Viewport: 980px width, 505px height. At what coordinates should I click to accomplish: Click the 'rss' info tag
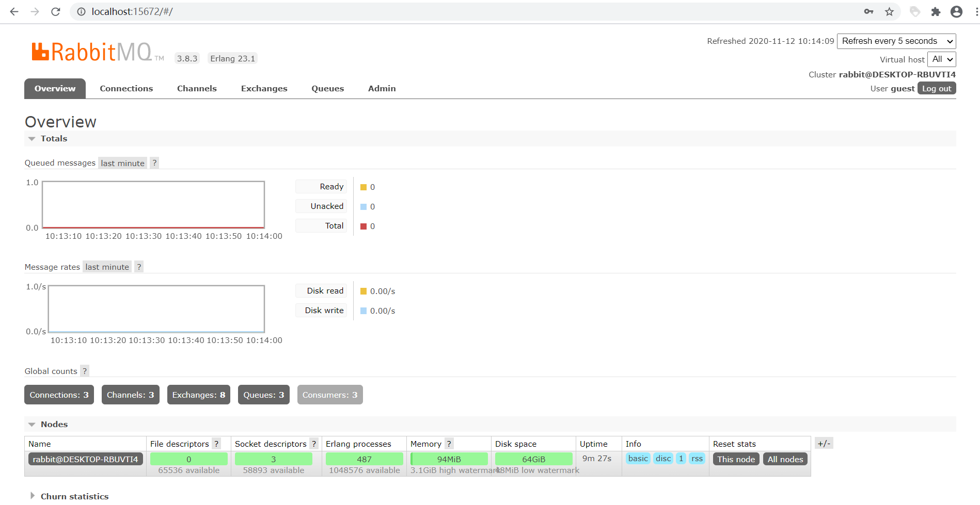[697, 459]
